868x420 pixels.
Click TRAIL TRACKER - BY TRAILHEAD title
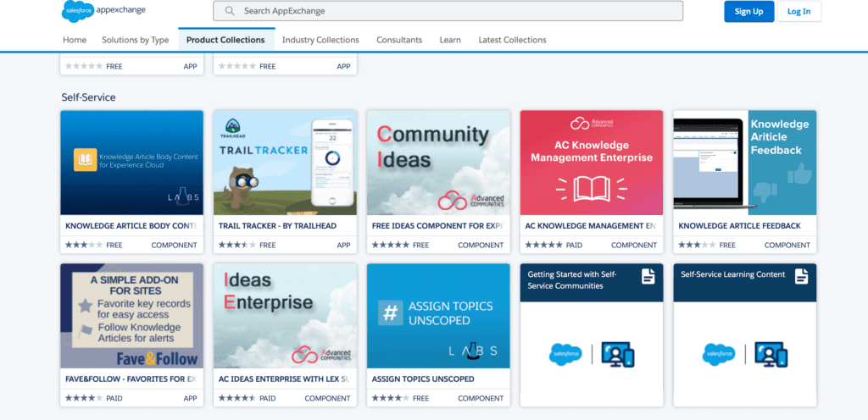tap(277, 226)
